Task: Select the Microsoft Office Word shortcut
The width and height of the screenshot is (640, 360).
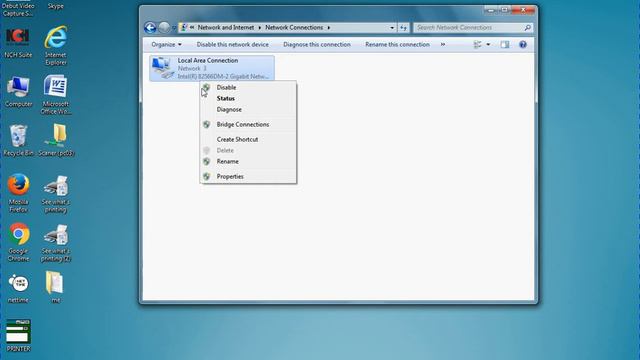Action: point(56,95)
